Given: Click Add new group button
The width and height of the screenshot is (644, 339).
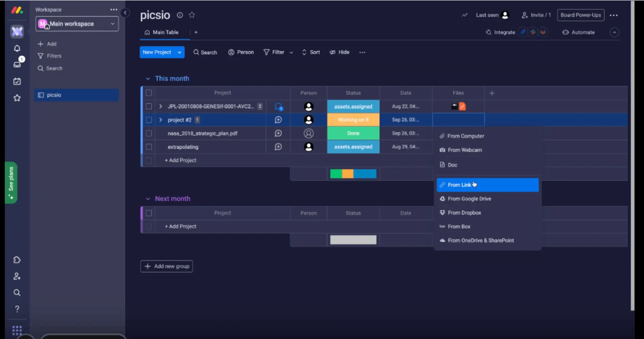Looking at the screenshot, I should 167,266.
